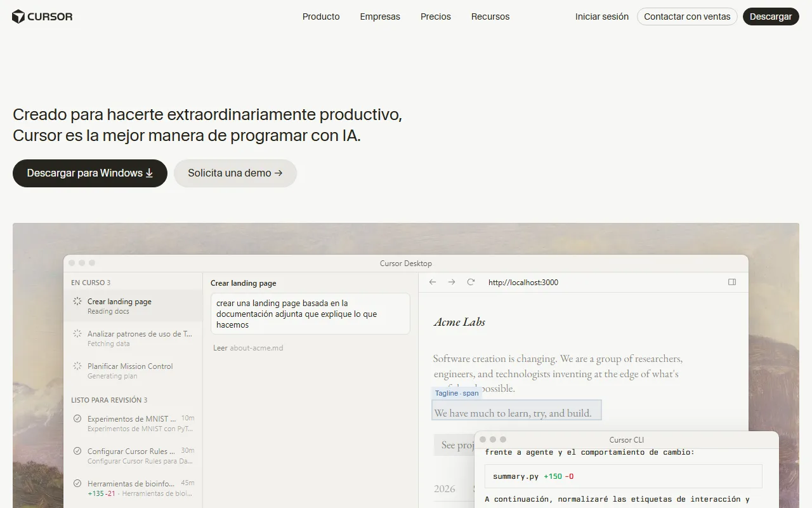
Task: Click the 45m timestamp on bioinfo item
Action: point(188,483)
